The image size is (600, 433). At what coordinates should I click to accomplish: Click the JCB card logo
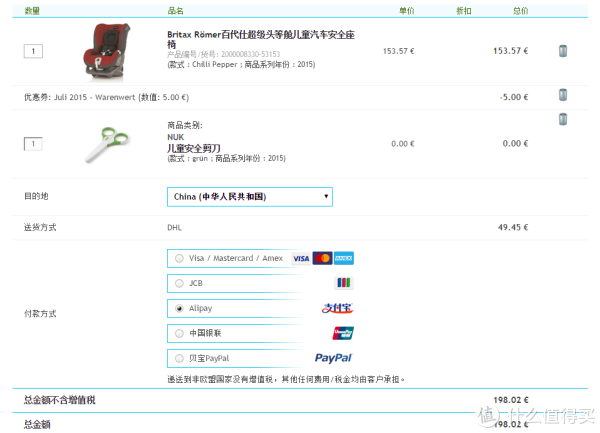(x=344, y=283)
